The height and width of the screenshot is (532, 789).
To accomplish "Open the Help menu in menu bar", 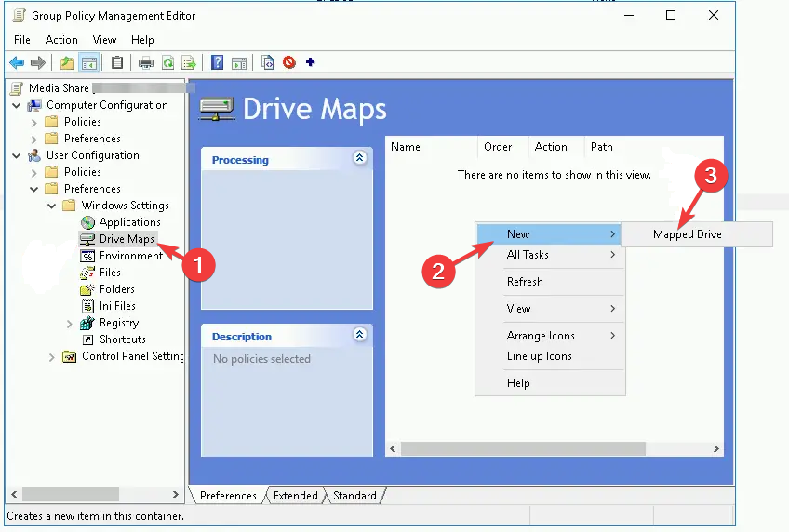I will 142,40.
